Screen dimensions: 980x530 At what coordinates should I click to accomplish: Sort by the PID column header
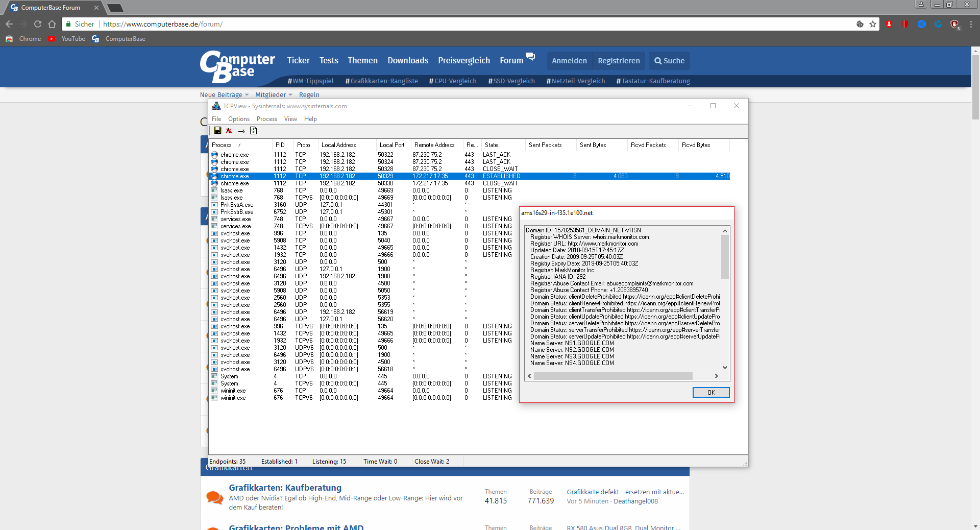tap(283, 145)
